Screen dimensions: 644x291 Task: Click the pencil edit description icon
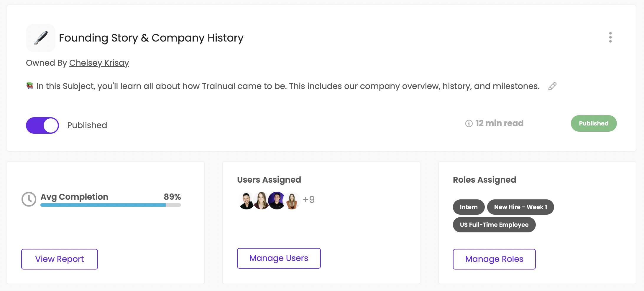pyautogui.click(x=552, y=86)
